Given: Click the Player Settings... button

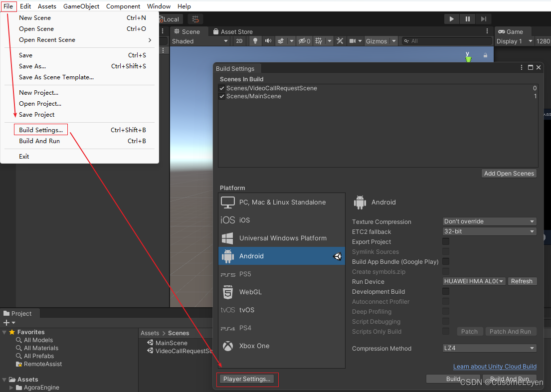Looking at the screenshot, I should (247, 379).
